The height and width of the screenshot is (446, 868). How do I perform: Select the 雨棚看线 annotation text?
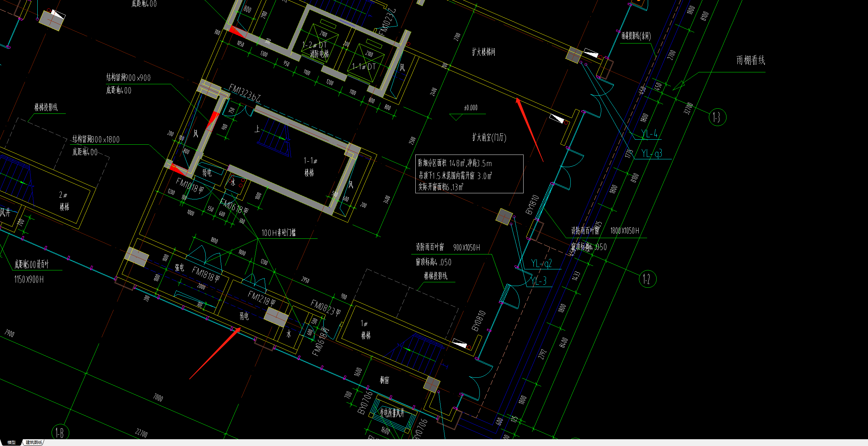point(750,60)
